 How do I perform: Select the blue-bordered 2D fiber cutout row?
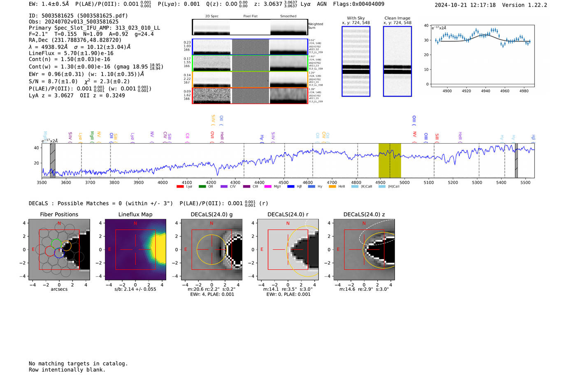(x=250, y=47)
